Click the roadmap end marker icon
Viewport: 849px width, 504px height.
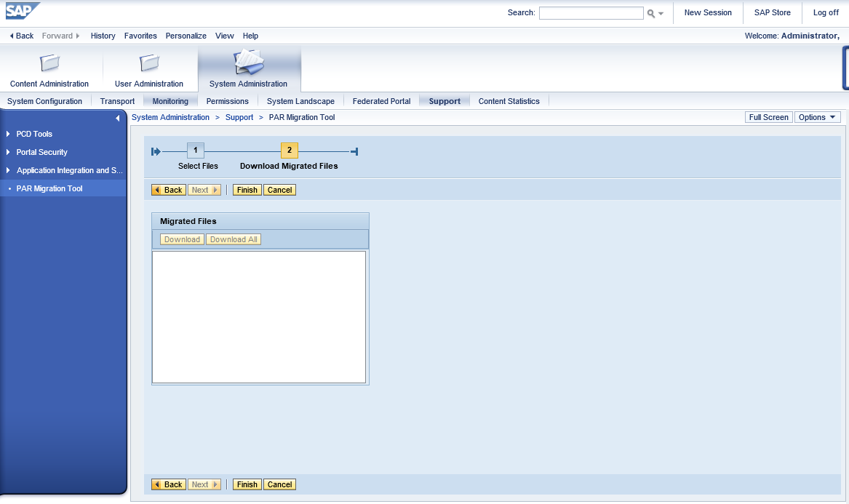(x=354, y=151)
